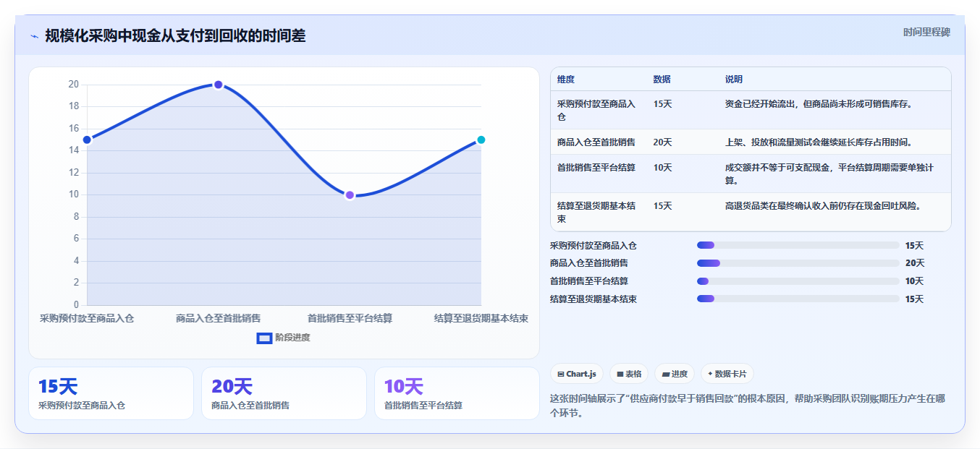Select the chart point for 采购预付款至商品入仓
Screen dimensions: 980x449
(x=87, y=140)
